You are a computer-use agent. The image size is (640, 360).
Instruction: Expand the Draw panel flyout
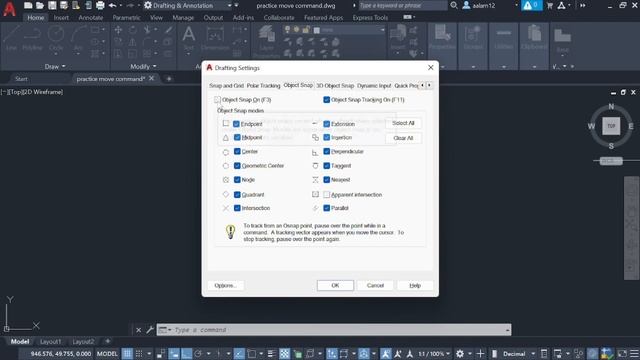55,66
